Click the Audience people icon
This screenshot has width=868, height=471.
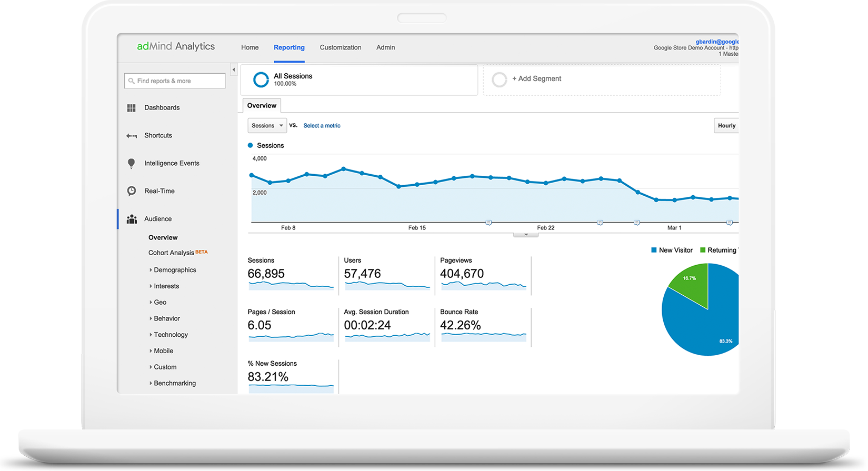[132, 219]
